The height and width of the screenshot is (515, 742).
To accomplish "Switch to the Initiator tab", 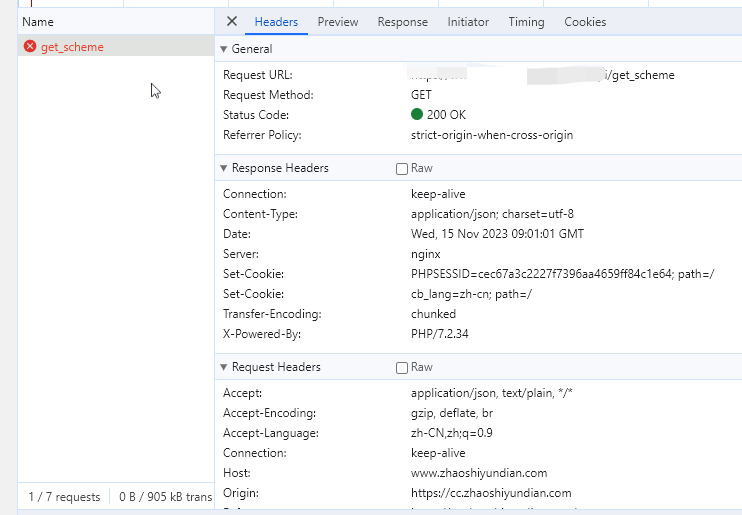I will (468, 22).
